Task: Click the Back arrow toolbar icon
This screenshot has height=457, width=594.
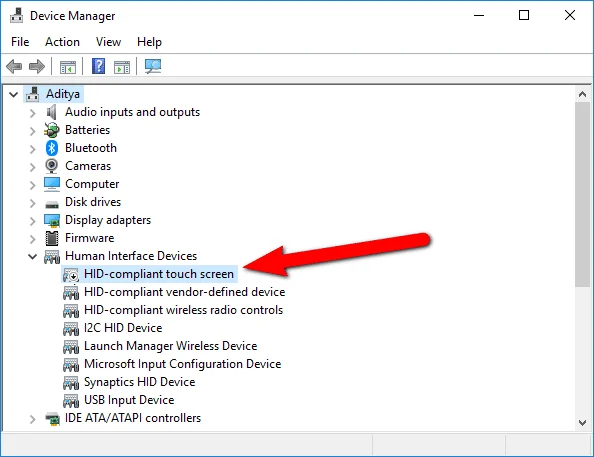Action: coord(14,67)
